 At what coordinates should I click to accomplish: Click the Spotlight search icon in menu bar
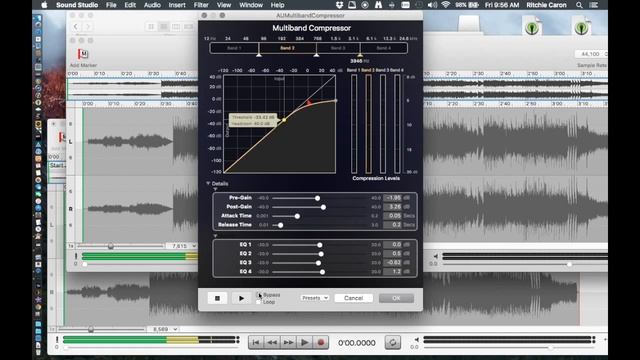(579, 5)
